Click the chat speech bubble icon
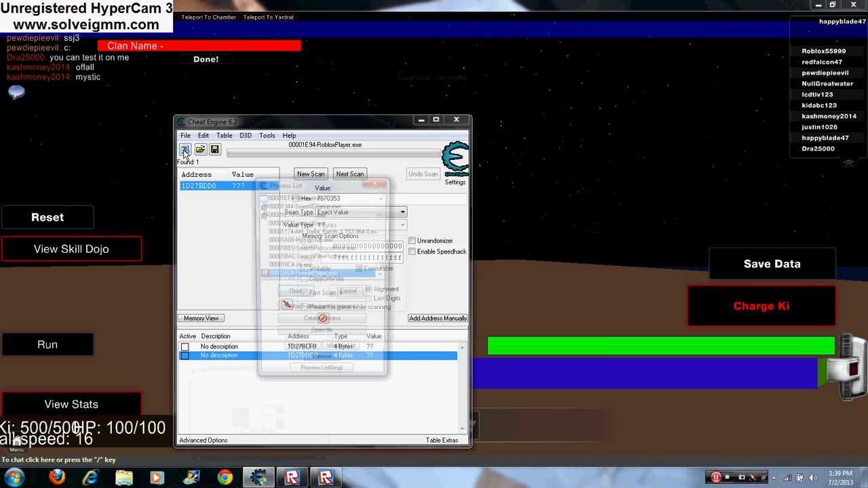The height and width of the screenshot is (488, 868). (x=16, y=92)
